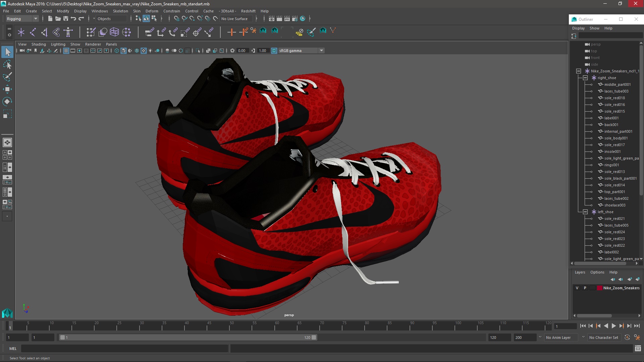644x362 pixels.
Task: Open the Render Settings icon
Action: (295, 19)
